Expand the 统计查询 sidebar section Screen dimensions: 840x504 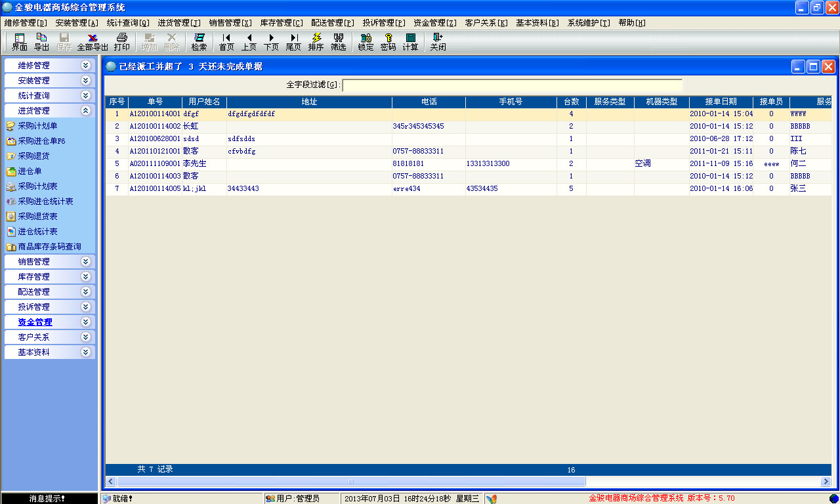49,96
